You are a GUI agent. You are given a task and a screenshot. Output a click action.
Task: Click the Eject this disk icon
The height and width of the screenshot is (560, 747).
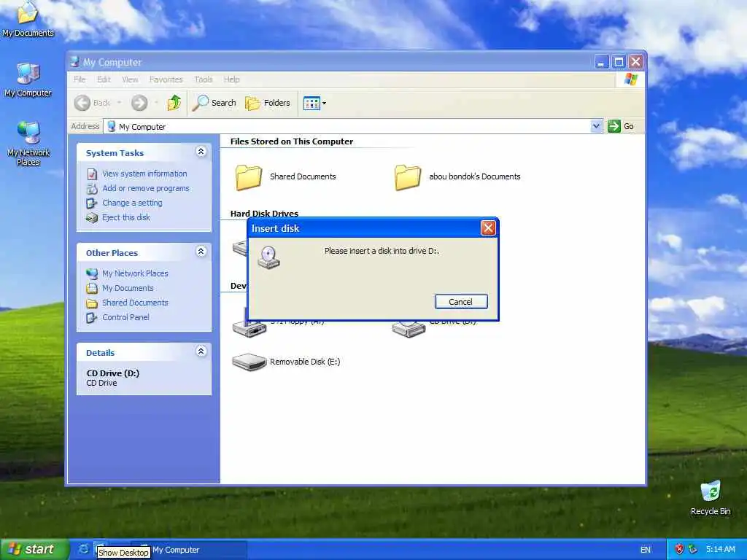click(x=92, y=218)
